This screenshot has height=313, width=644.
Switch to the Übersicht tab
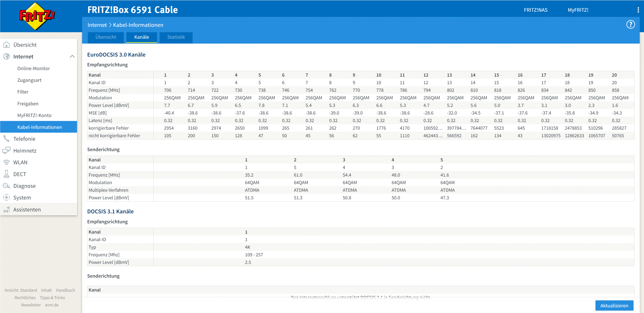pos(106,37)
